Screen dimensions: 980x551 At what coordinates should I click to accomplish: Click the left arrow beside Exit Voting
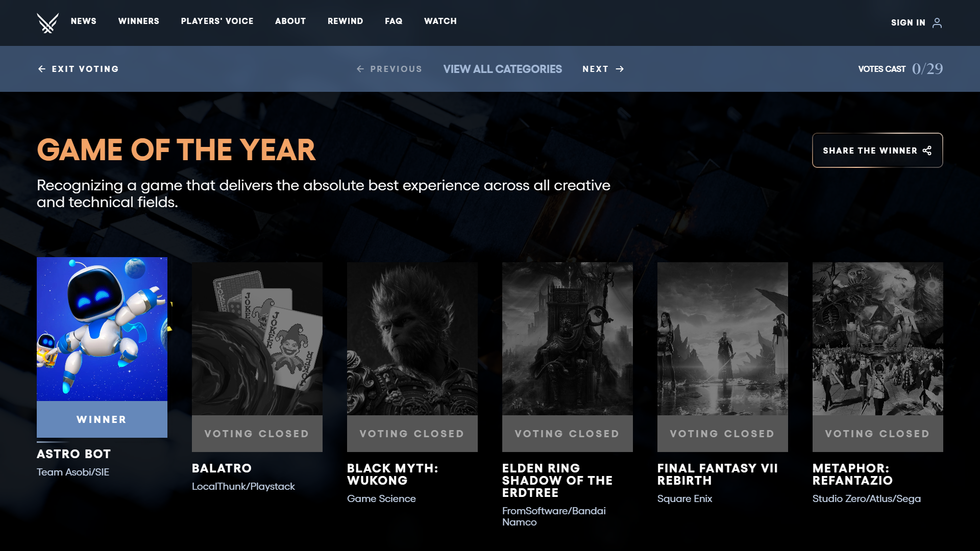42,69
